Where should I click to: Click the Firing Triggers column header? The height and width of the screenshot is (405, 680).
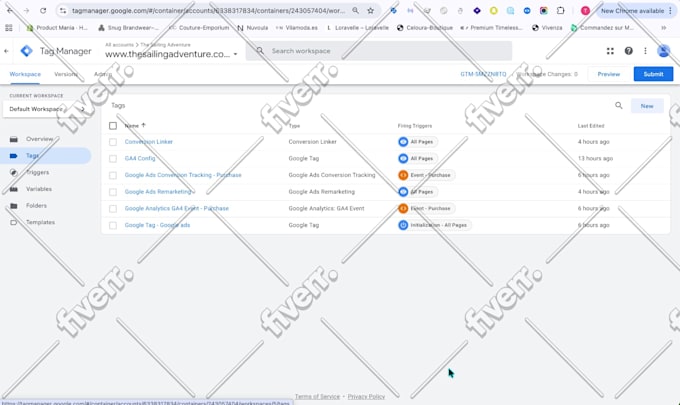[x=415, y=126]
